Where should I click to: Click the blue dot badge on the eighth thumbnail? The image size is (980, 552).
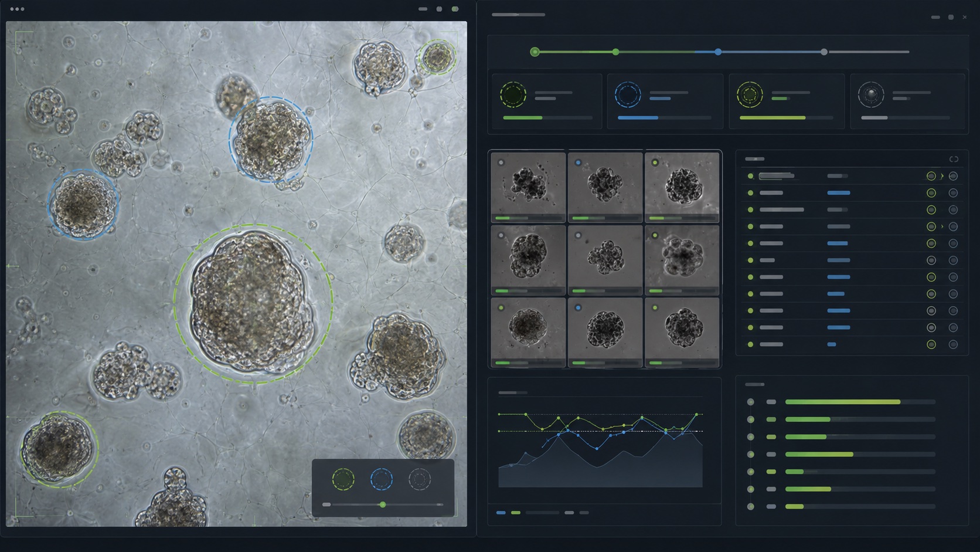579,307
